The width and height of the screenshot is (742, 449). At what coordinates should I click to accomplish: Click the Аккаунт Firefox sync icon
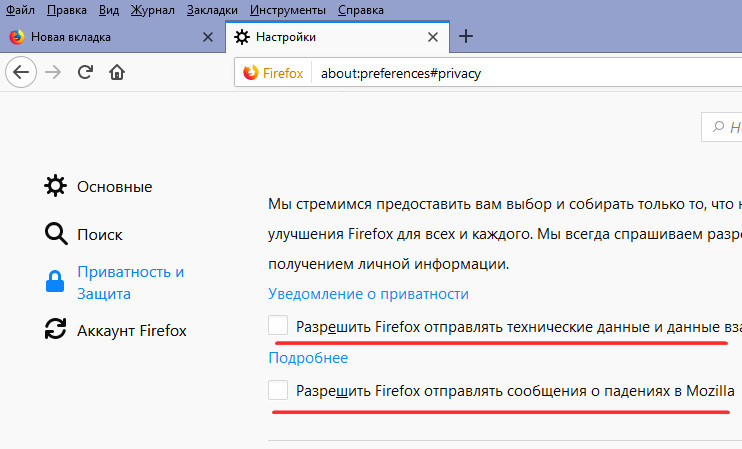pyautogui.click(x=55, y=329)
